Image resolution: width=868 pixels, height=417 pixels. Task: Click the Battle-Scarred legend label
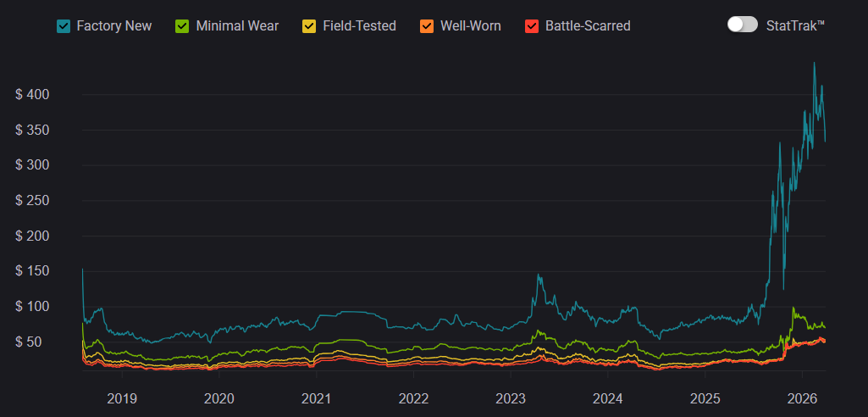click(588, 25)
